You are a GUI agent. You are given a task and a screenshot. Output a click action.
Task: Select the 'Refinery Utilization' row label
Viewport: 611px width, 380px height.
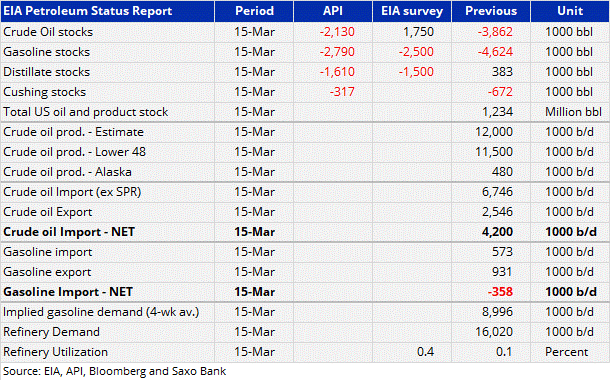click(55, 352)
